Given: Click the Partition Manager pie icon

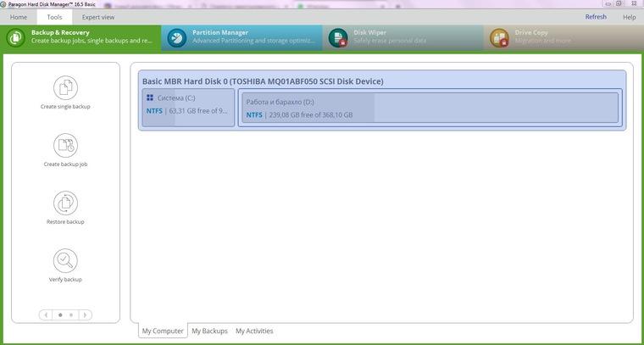Looking at the screenshot, I should click(176, 37).
